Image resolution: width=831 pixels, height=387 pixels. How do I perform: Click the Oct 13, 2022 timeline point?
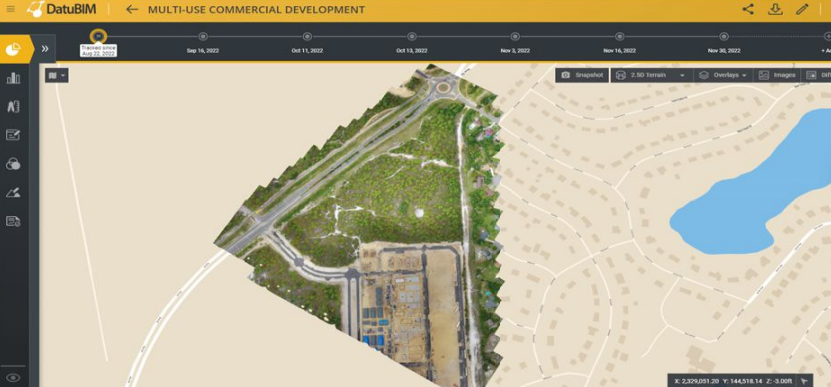(412, 37)
